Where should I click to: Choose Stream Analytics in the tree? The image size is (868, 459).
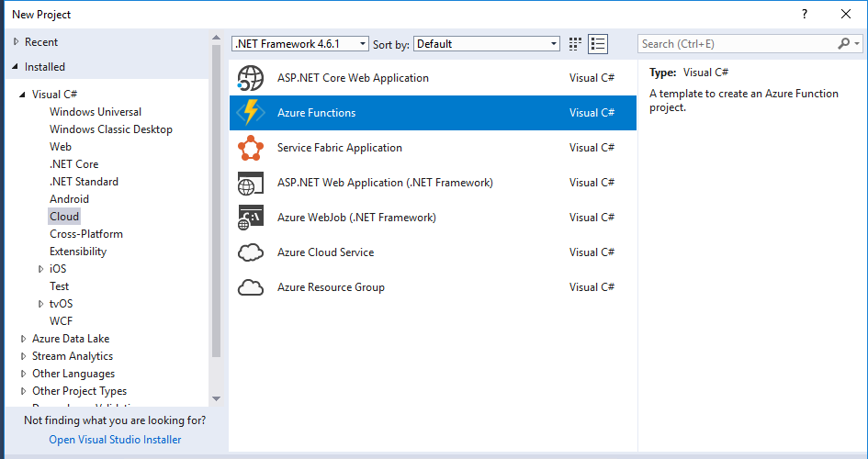coord(73,356)
